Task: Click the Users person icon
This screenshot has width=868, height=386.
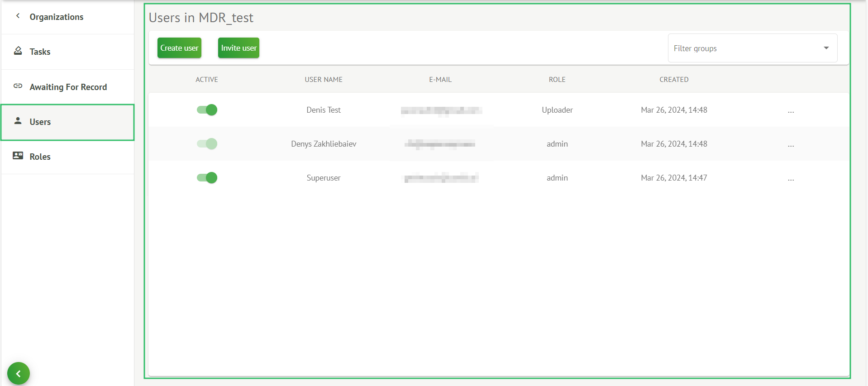Action: [18, 121]
